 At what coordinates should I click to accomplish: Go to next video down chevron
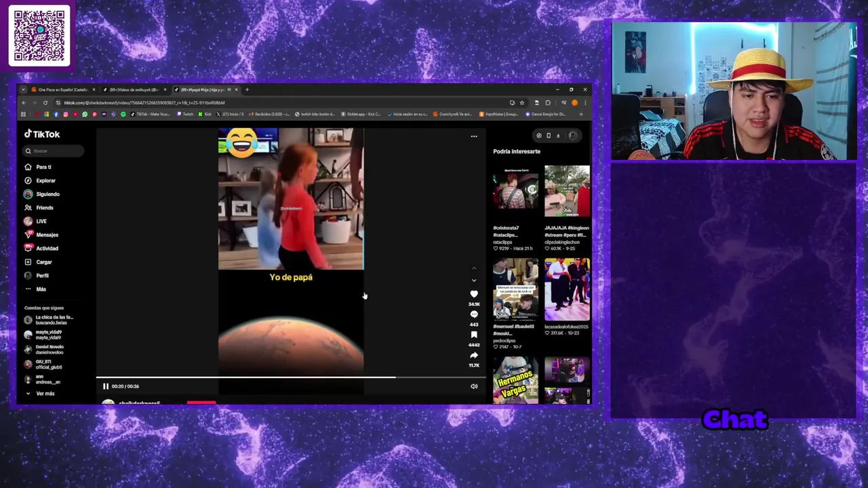click(x=474, y=280)
